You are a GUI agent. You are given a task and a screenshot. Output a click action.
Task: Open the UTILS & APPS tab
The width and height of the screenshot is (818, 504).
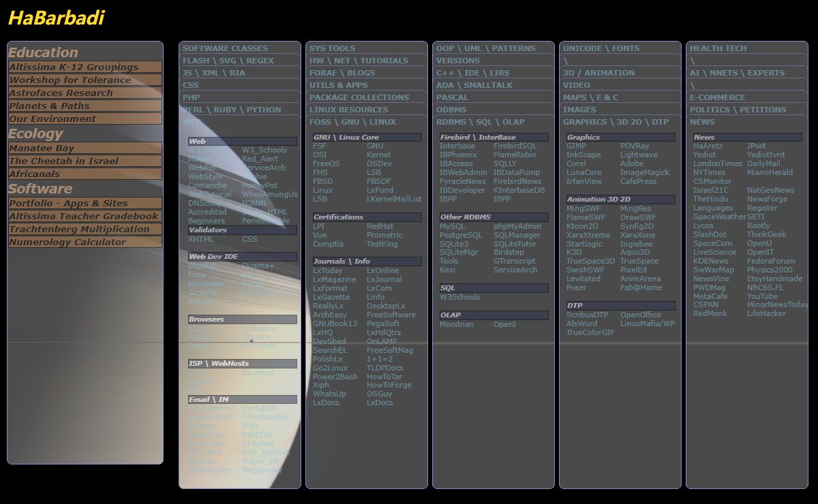tap(366, 85)
